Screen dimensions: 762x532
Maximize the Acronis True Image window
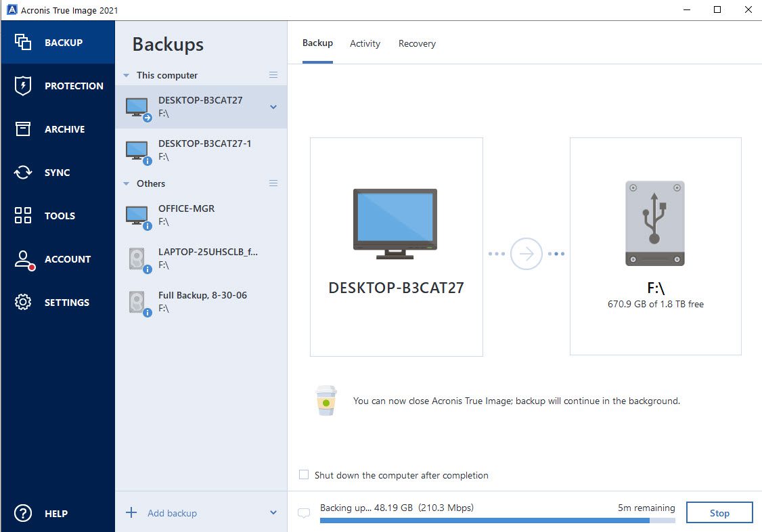click(717, 9)
